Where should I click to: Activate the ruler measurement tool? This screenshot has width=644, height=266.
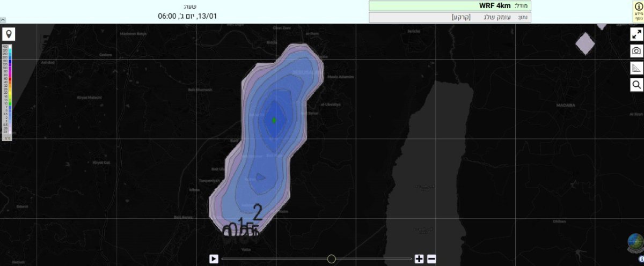[x=636, y=68]
